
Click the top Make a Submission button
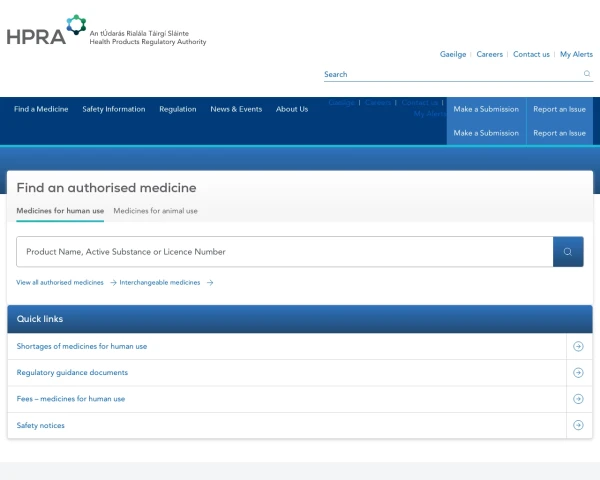tap(486, 109)
